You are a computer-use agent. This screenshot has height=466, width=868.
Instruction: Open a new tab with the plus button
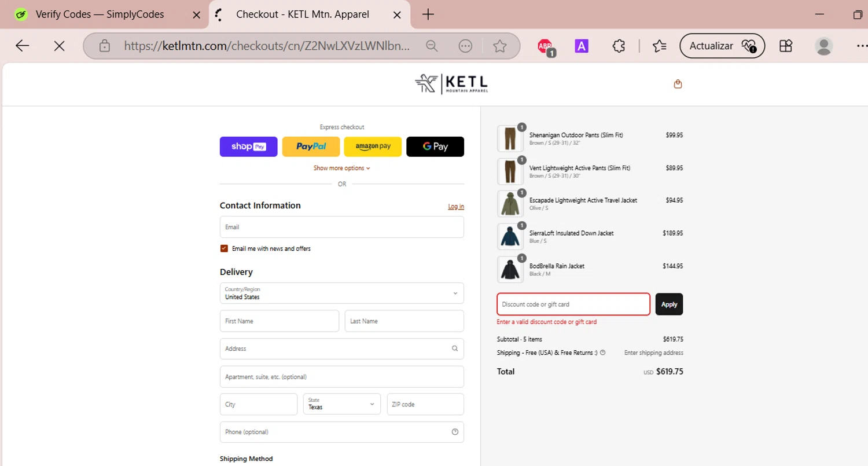[428, 14]
